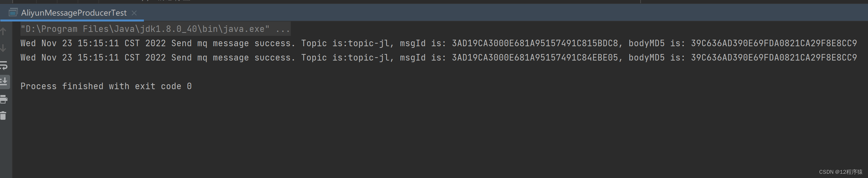Click the run configuration icon on the tab

coord(13,13)
